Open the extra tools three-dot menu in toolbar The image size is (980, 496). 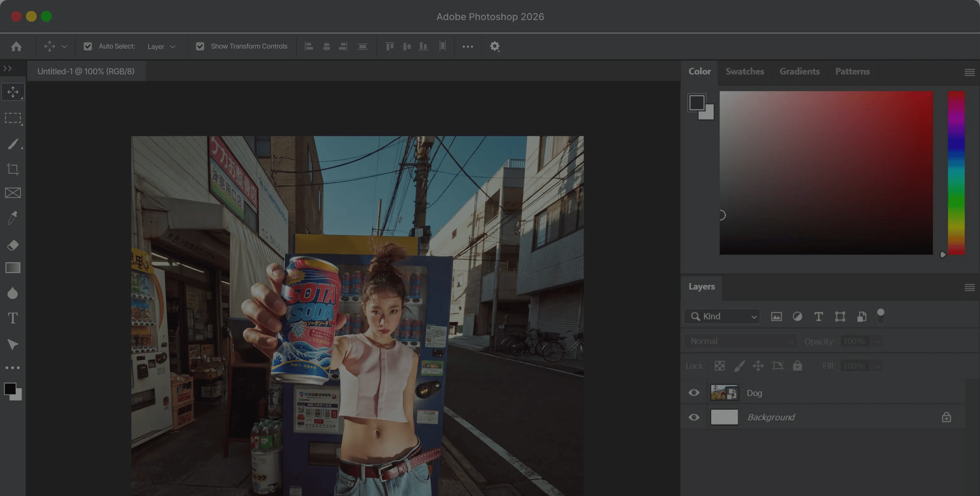[13, 368]
